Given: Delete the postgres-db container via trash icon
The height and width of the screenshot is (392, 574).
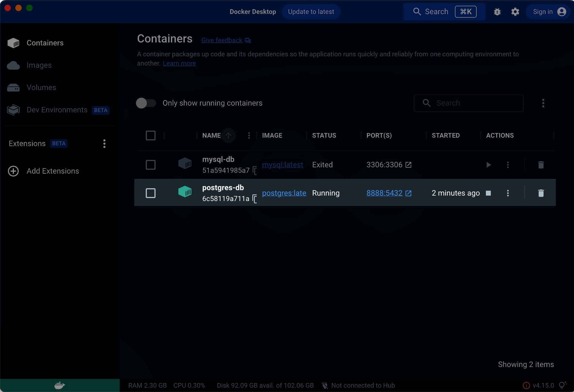Looking at the screenshot, I should tap(541, 193).
